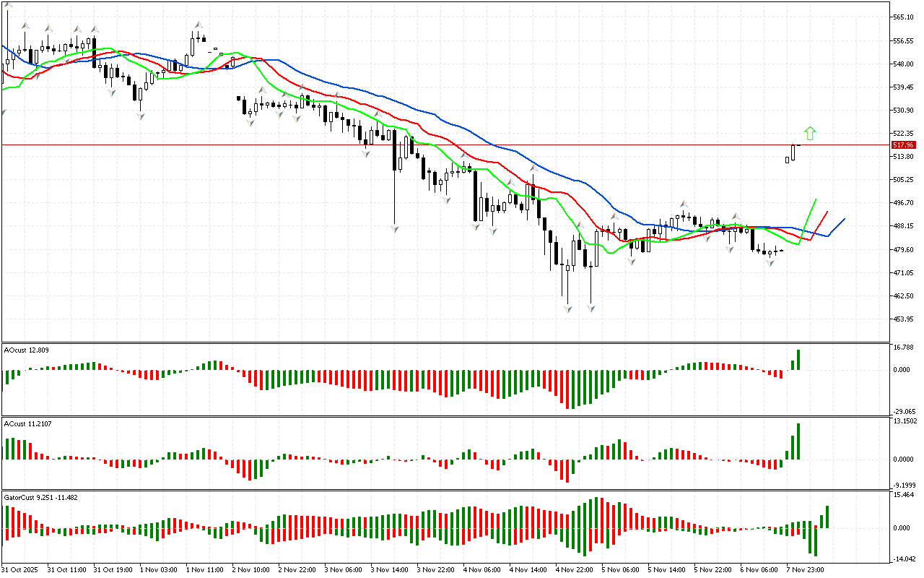Click the AOcust 12.809 indicator label
The height and width of the screenshot is (578, 924).
pos(27,350)
